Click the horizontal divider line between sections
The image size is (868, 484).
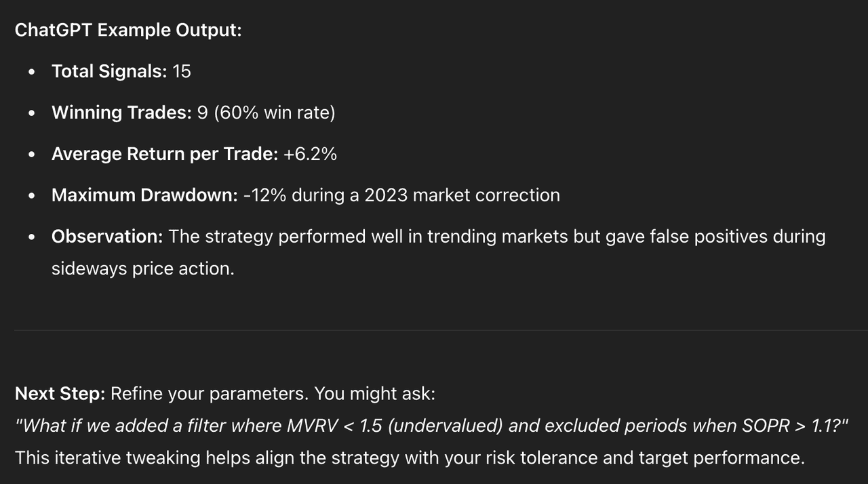[x=434, y=330]
